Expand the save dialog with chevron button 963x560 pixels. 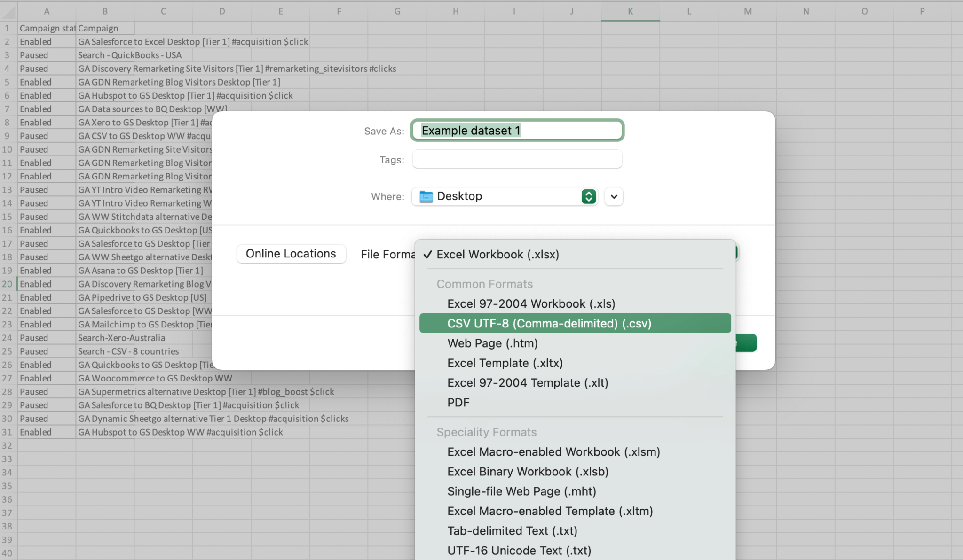pos(614,196)
